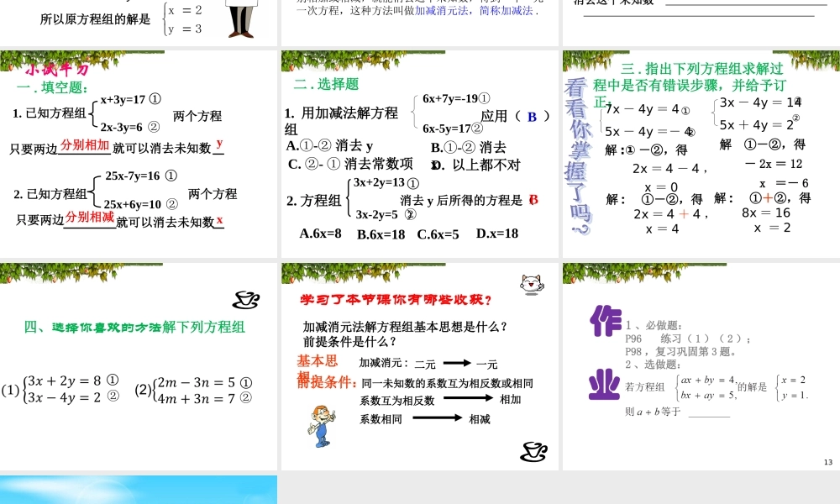Click the red answer 分别相加
This screenshot has width=840, height=504.
point(85,144)
